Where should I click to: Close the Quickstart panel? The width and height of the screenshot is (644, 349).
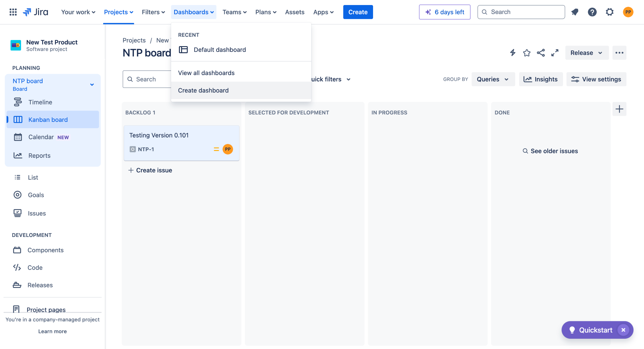[623, 330]
